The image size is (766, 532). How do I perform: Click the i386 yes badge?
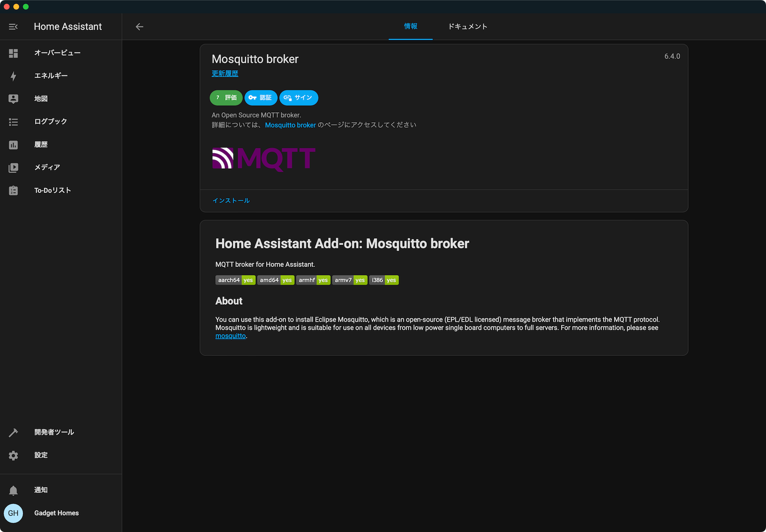[384, 280]
